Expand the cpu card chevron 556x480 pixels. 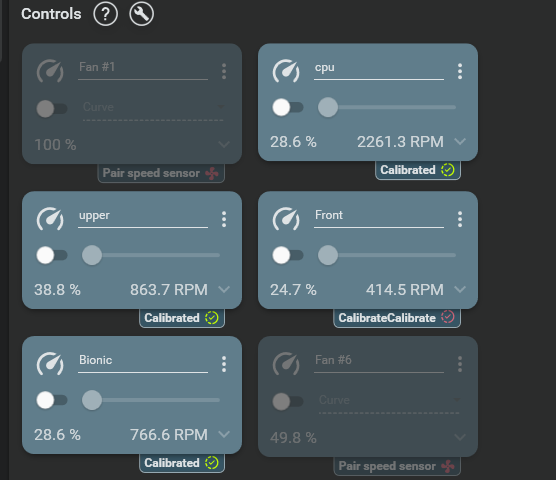tap(460, 142)
